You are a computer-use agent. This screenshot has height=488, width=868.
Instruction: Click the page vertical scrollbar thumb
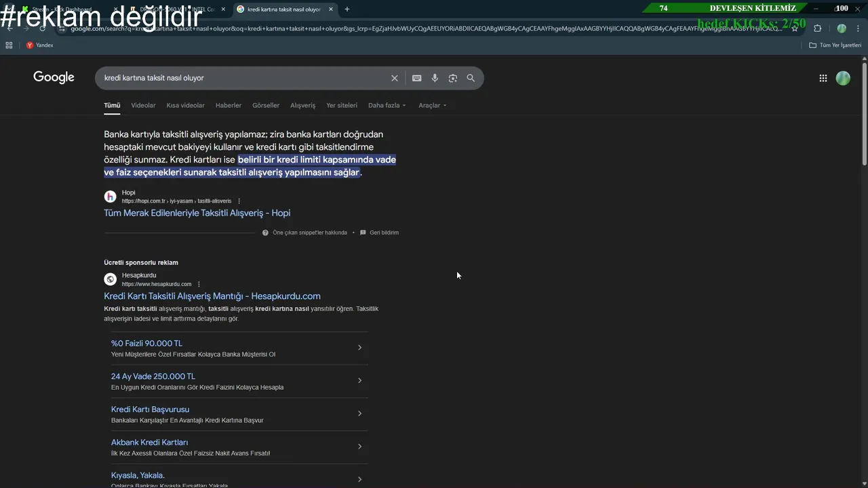click(865, 114)
